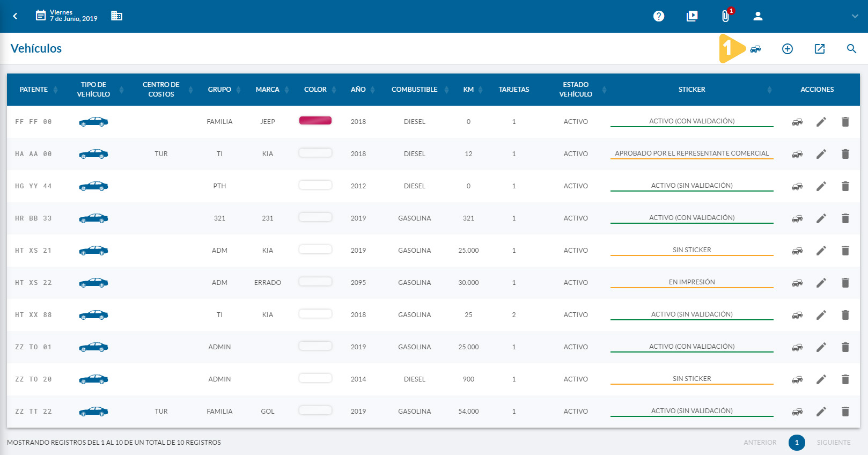Open SIN STICKER status for HT XS 21
The height and width of the screenshot is (455, 868).
point(692,250)
